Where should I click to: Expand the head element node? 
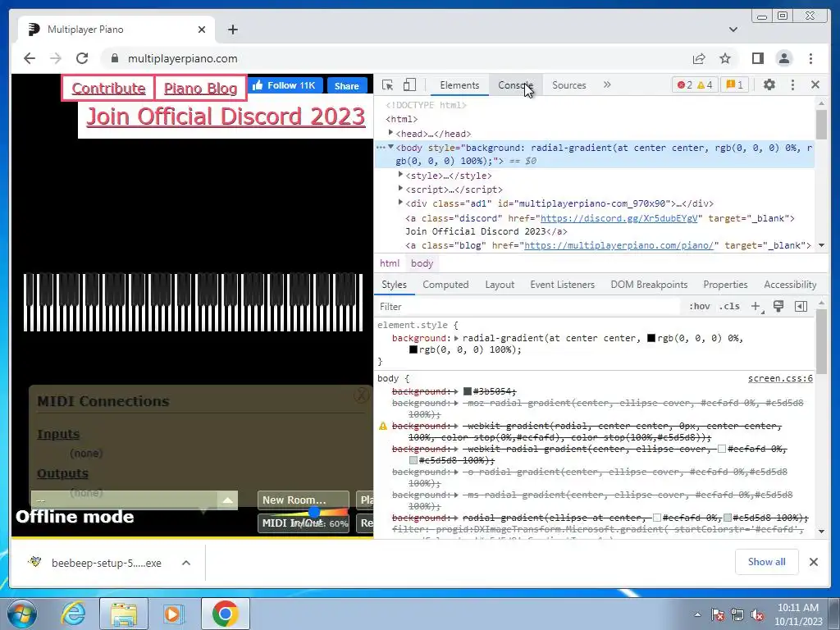(390, 133)
